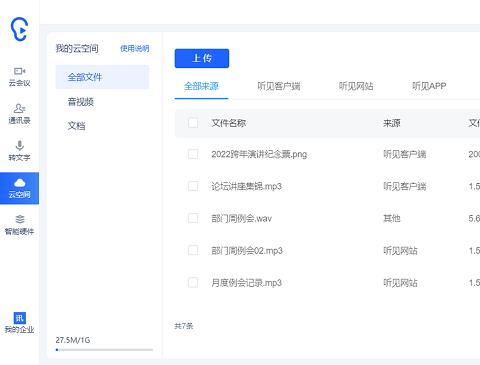Click the 文件名称 column header
Screen dimensions: 480x365
point(229,123)
